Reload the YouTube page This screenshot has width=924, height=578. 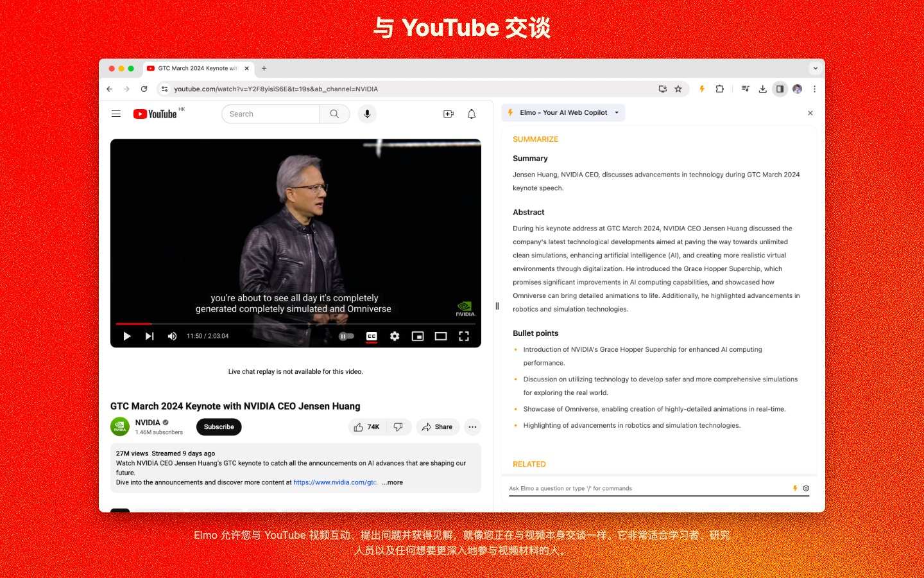144,89
